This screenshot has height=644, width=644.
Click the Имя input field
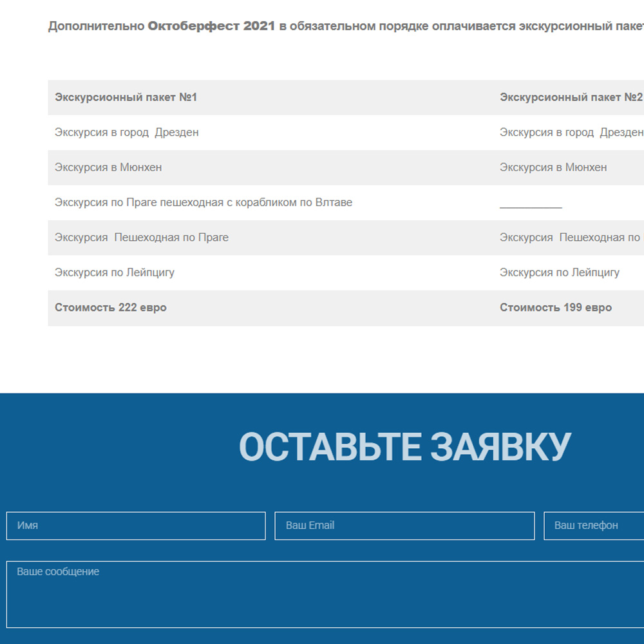pos(135,526)
